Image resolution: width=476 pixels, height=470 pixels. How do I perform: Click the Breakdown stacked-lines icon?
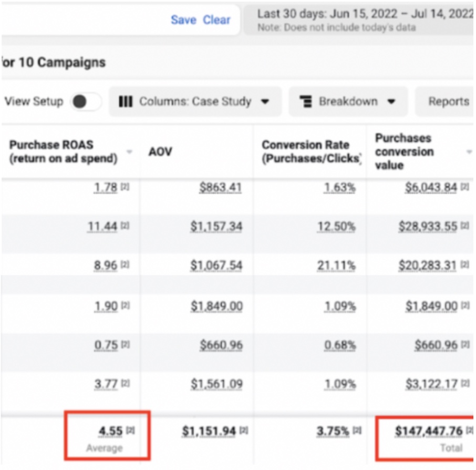[x=306, y=101]
